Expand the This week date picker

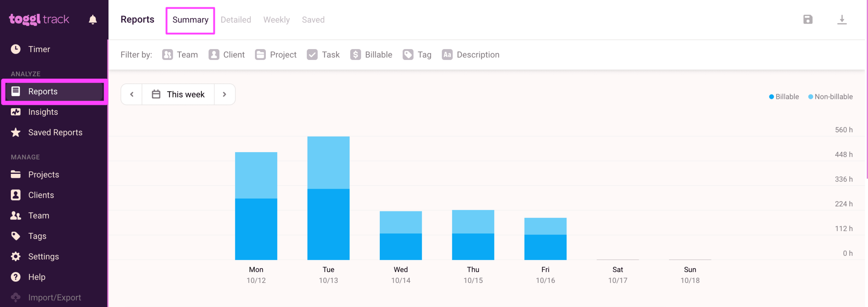178,95
